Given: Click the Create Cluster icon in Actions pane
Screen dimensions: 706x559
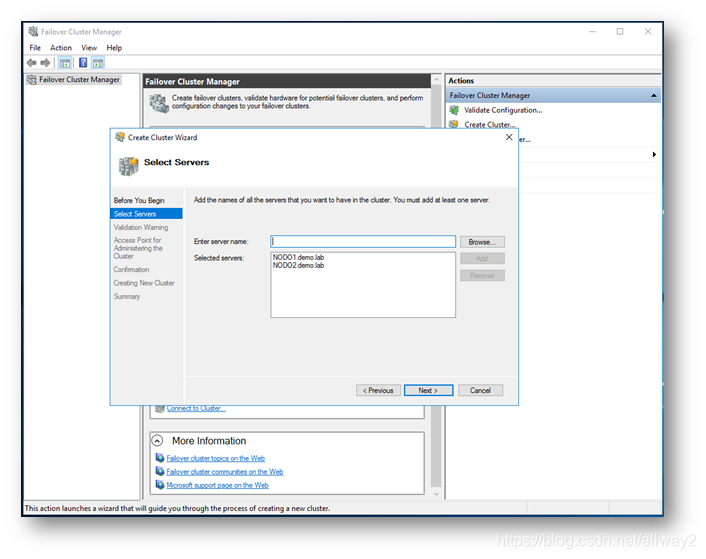Looking at the screenshot, I should (454, 124).
